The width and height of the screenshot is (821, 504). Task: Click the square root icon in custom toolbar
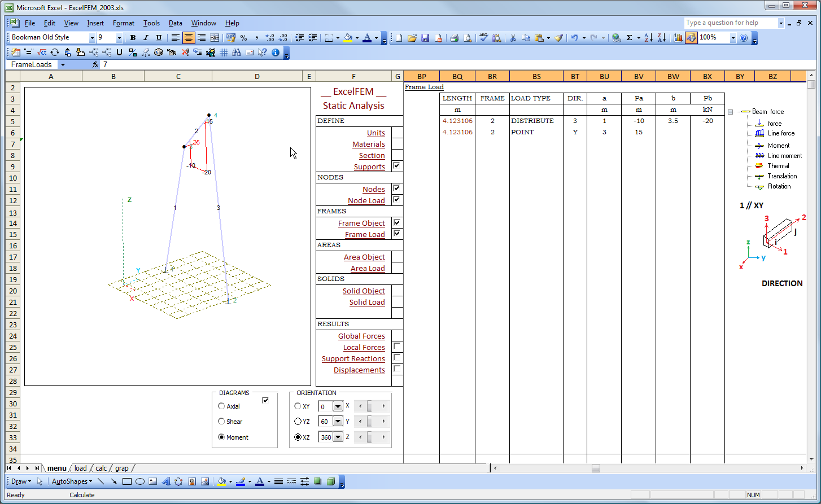pos(42,52)
